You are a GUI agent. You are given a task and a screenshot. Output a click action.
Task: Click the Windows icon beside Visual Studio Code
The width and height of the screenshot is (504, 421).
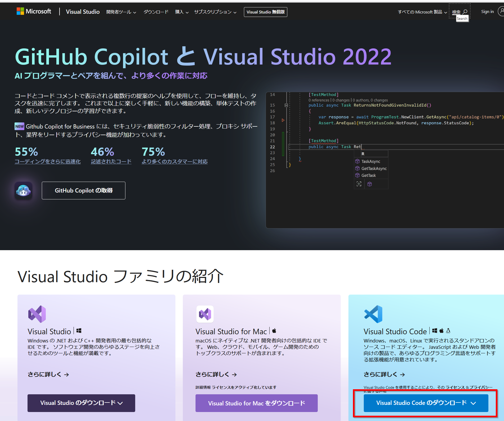tap(435, 331)
